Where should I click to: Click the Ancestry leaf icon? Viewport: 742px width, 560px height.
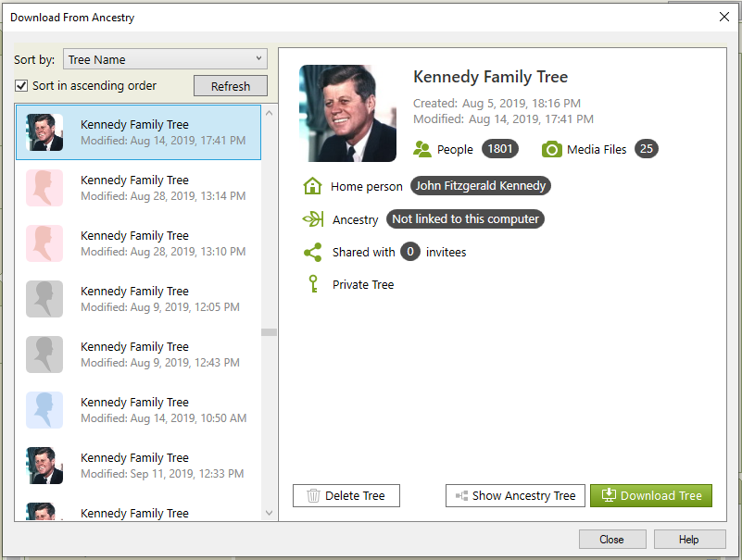click(312, 219)
